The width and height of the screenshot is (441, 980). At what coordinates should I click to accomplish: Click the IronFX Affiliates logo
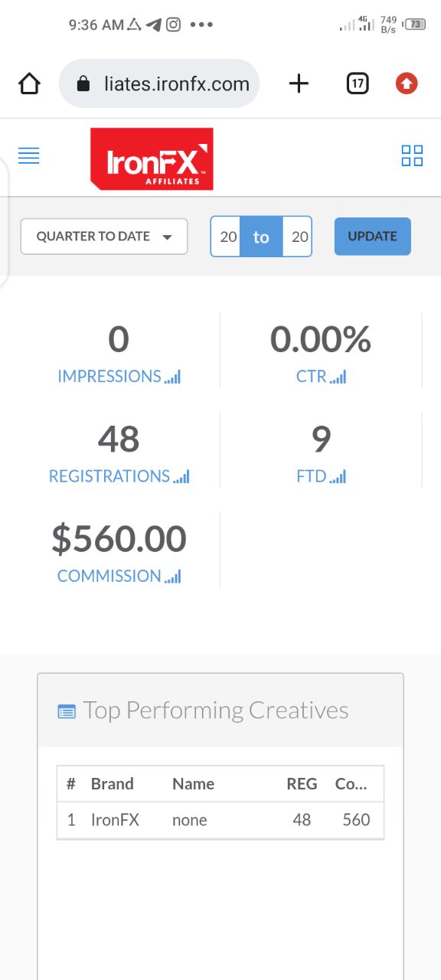[x=152, y=158]
